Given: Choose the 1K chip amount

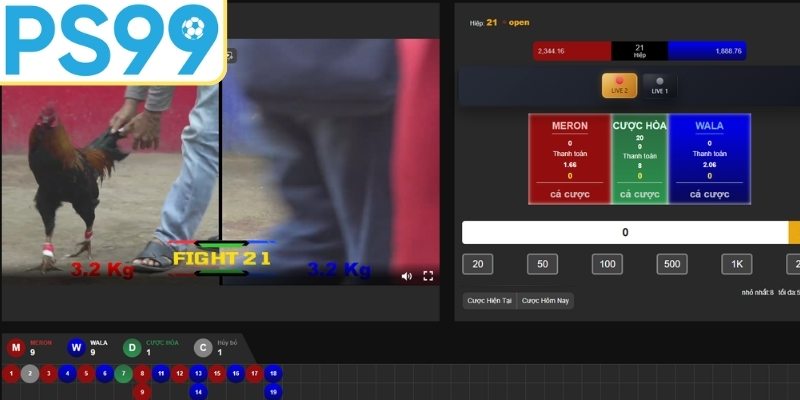Looking at the screenshot, I should (x=736, y=264).
